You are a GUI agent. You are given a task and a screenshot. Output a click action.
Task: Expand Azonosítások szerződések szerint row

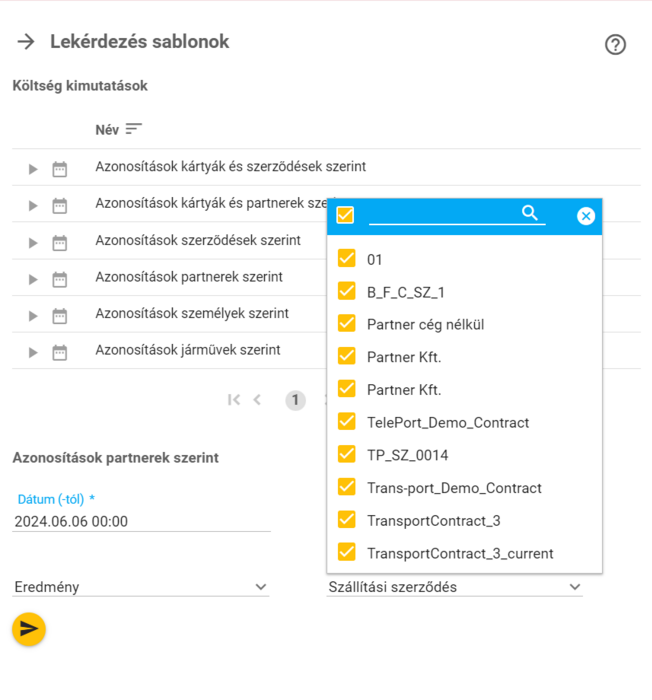33,242
